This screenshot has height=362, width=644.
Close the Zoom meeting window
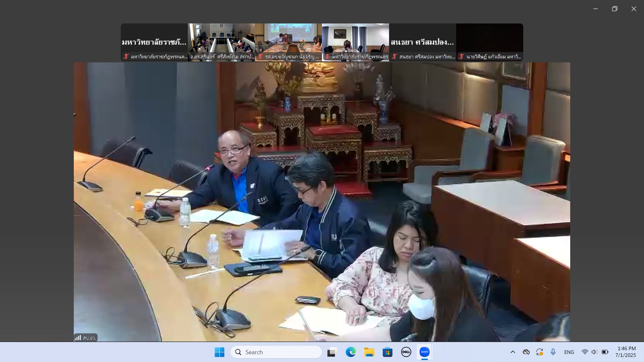coord(634,9)
